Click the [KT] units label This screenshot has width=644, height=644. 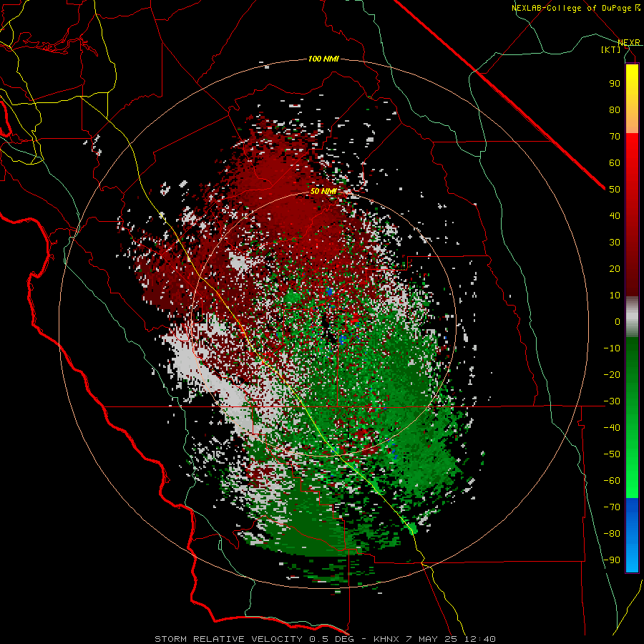coord(611,49)
